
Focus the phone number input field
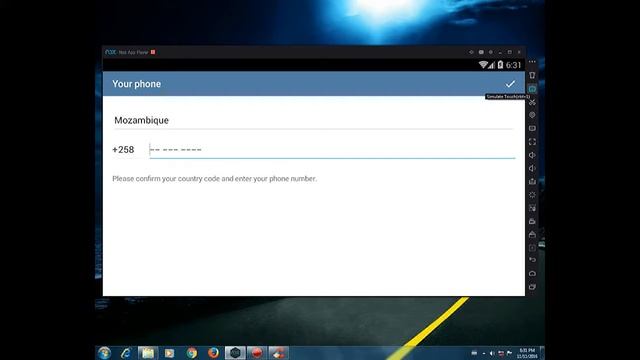[x=332, y=150]
